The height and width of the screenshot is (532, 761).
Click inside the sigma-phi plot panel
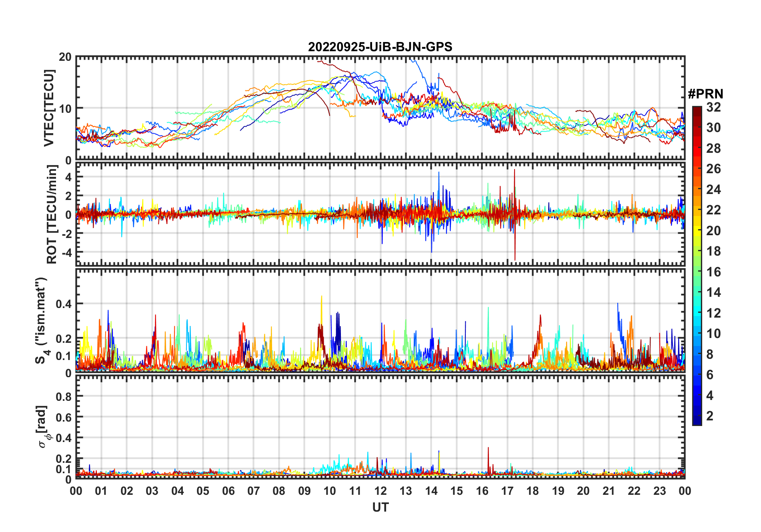pos(380,427)
